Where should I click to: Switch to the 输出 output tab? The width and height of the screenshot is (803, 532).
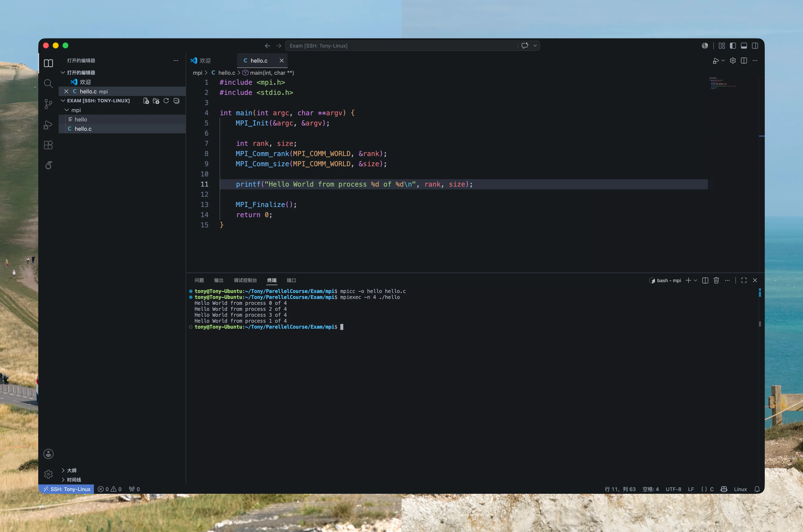click(x=219, y=281)
